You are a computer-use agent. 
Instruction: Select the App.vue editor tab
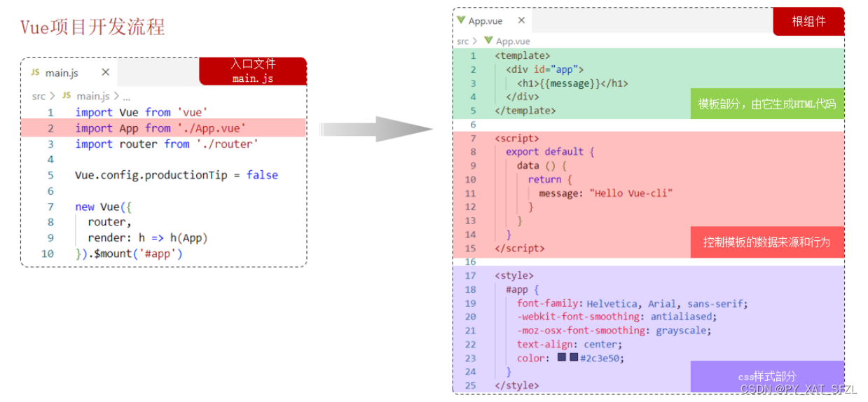point(491,21)
